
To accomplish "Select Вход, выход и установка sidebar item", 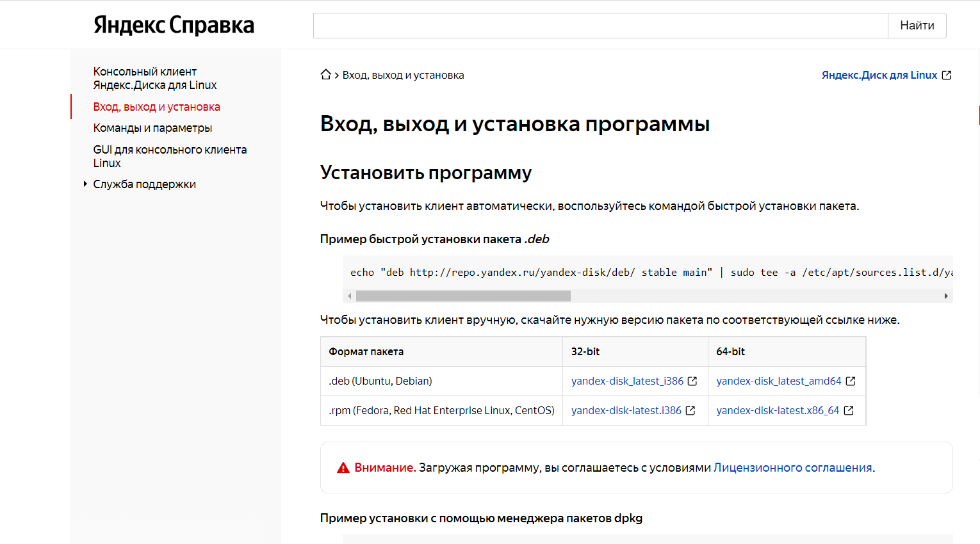I will point(156,107).
